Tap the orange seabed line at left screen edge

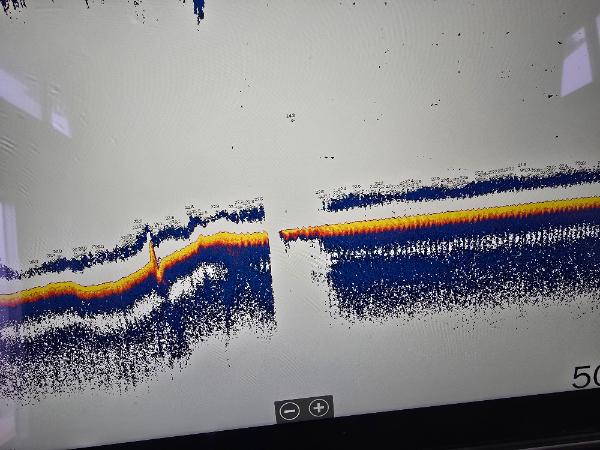click(5, 297)
